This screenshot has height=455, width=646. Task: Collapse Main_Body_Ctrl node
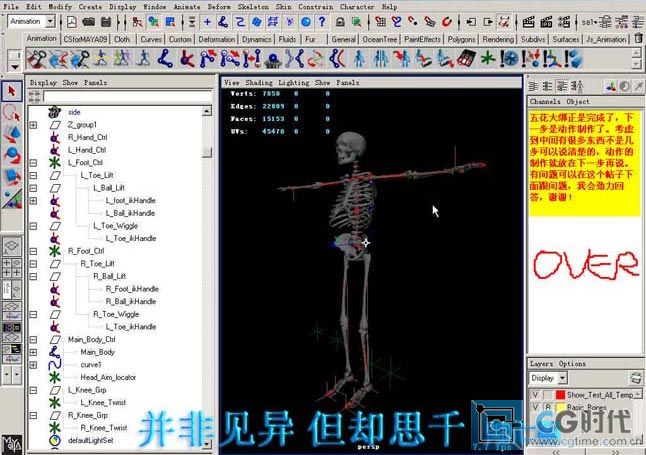coord(33,340)
